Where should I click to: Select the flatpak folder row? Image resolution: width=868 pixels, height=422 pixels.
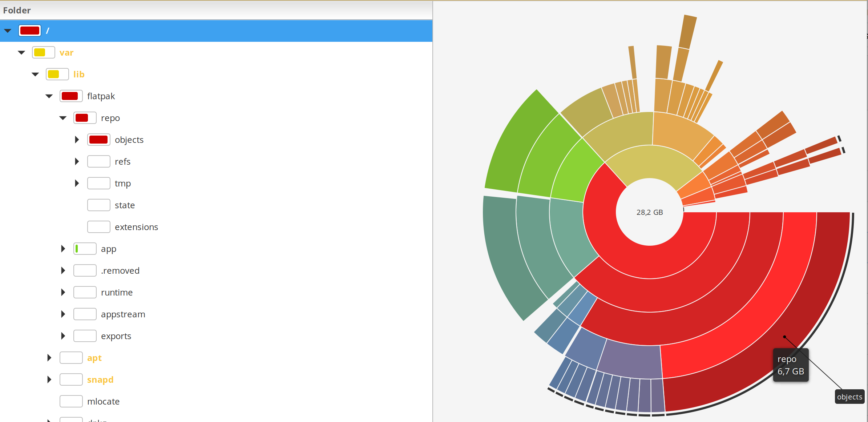(101, 96)
